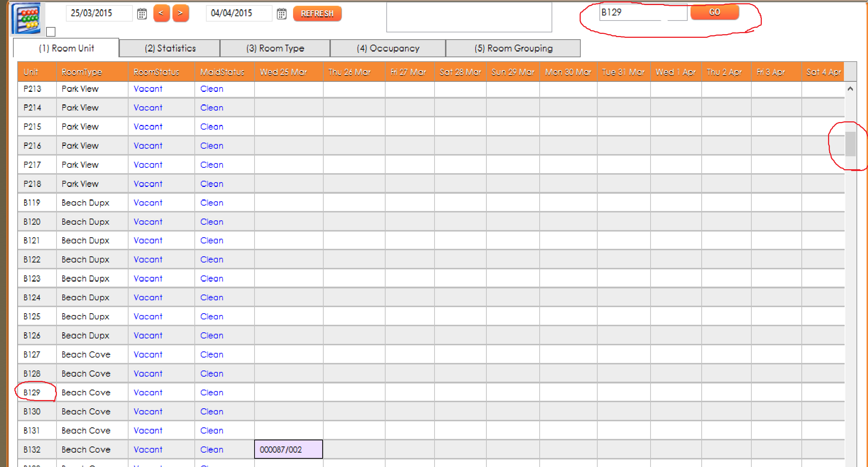Select the Occupancy tab

[388, 48]
